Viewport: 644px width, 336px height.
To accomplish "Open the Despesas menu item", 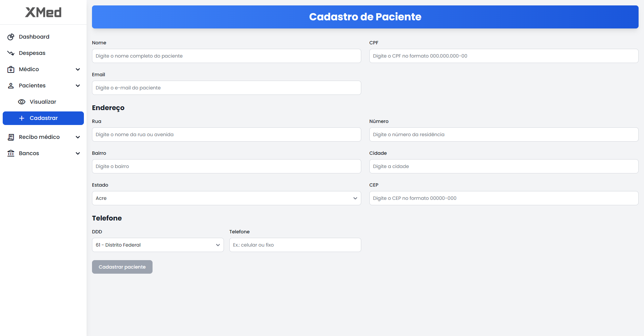I will point(32,53).
